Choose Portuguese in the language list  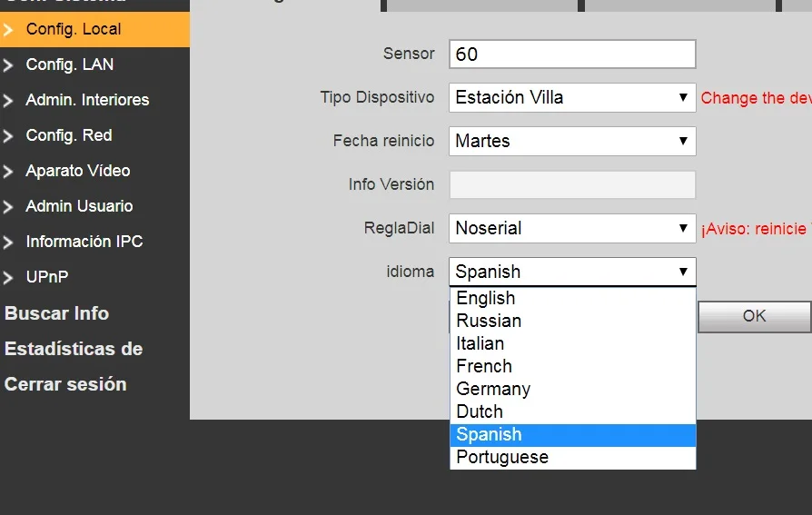(502, 457)
